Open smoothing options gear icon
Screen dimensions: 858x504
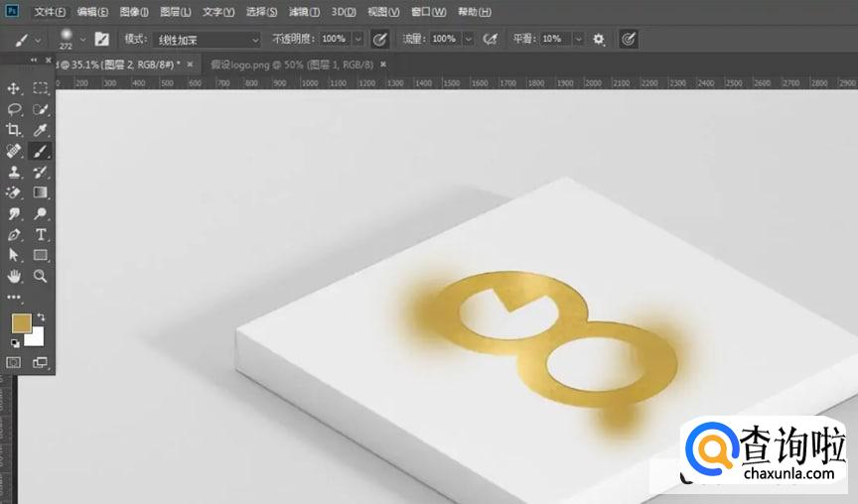[x=599, y=39]
